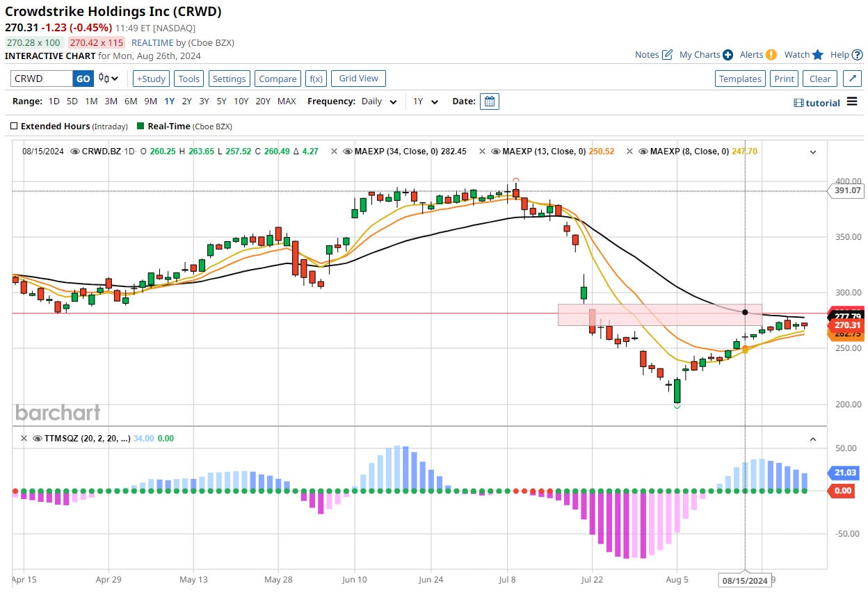The height and width of the screenshot is (595, 868).
Task: Click the Clear button
Action: coord(820,79)
